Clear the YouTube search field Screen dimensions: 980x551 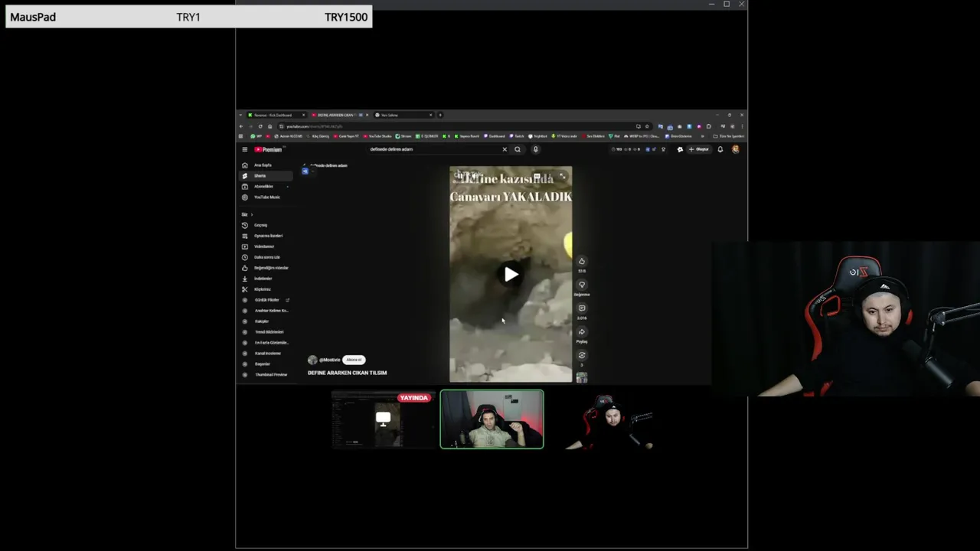(505, 149)
